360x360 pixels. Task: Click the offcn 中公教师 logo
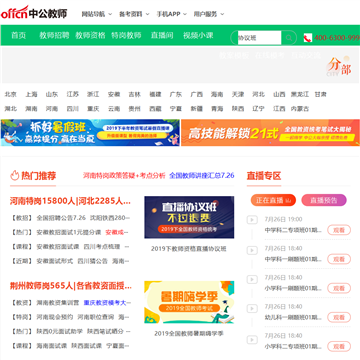point(34,13)
